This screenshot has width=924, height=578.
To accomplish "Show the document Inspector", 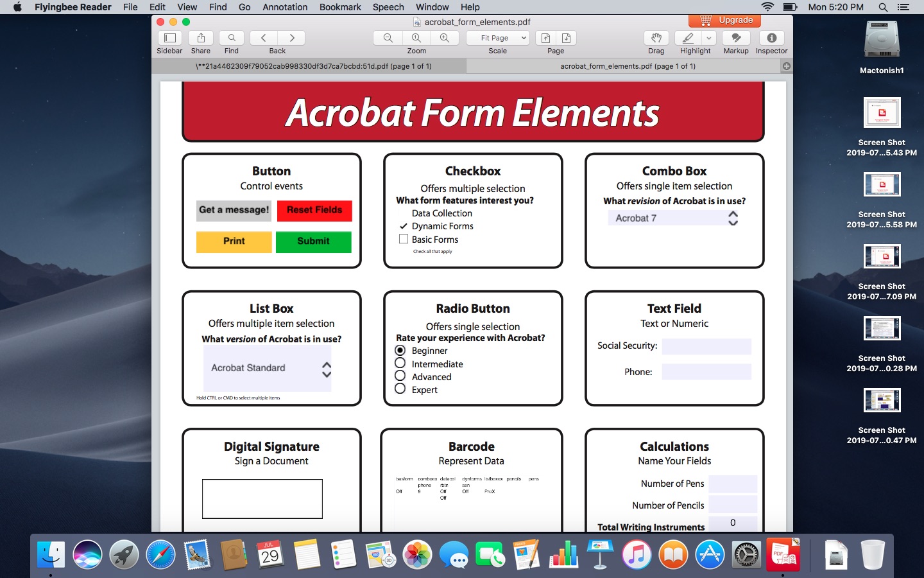I will click(x=771, y=37).
